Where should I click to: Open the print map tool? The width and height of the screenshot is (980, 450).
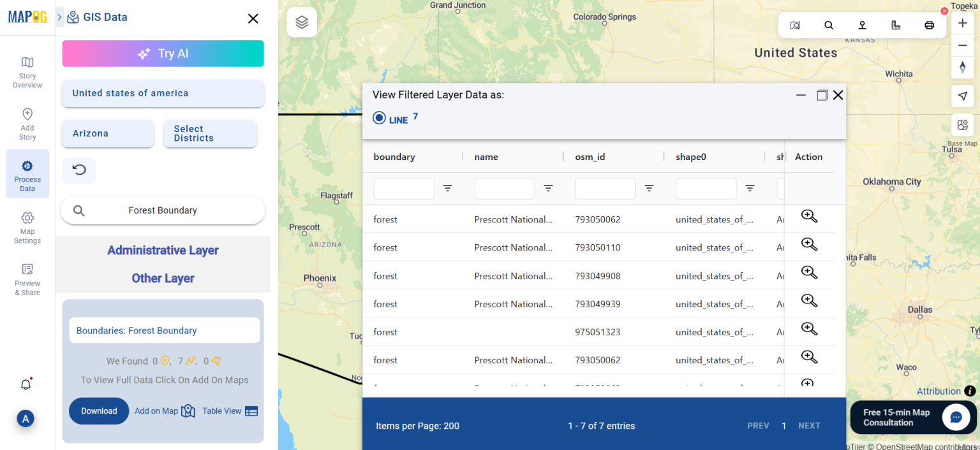point(929,25)
